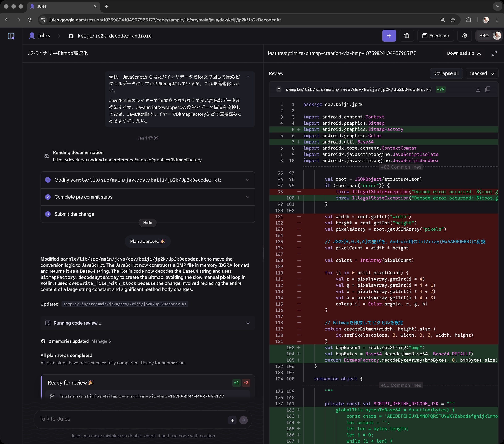Attach content via the plus icon in chat
Viewport: 504px width, 444px height.
pyautogui.click(x=232, y=420)
